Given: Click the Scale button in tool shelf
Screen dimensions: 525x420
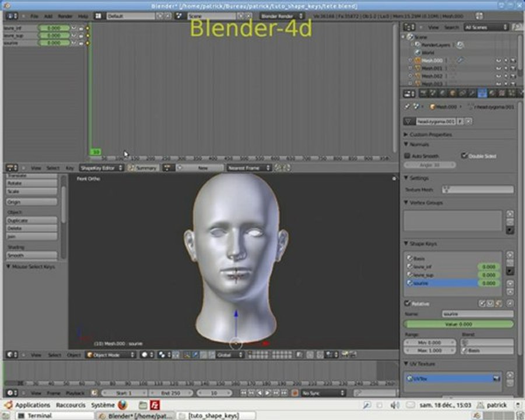Looking at the screenshot, I should tap(32, 191).
